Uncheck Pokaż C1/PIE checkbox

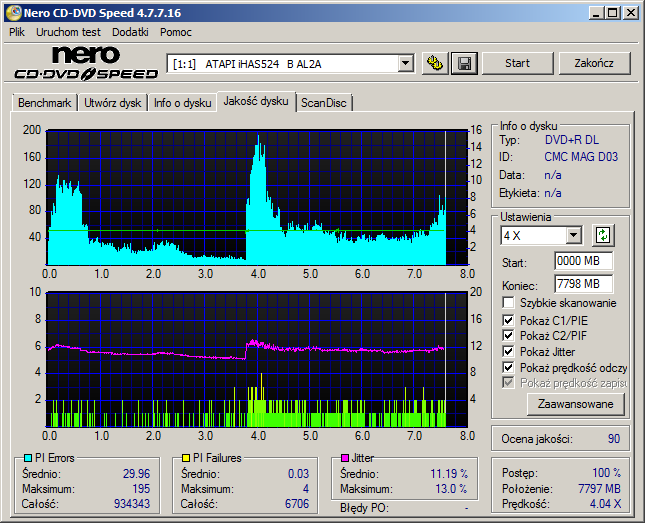(508, 320)
